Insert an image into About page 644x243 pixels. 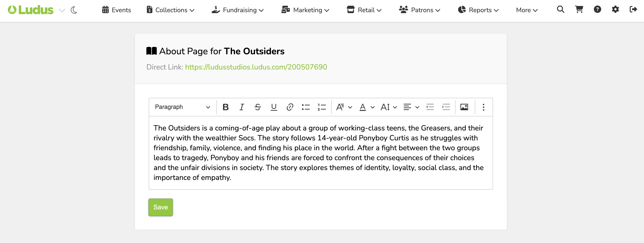[464, 107]
